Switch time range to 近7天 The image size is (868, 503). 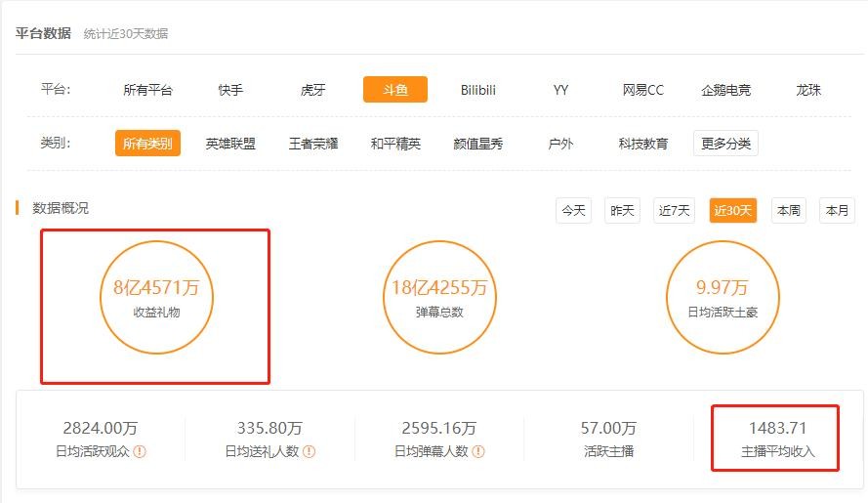pyautogui.click(x=675, y=210)
